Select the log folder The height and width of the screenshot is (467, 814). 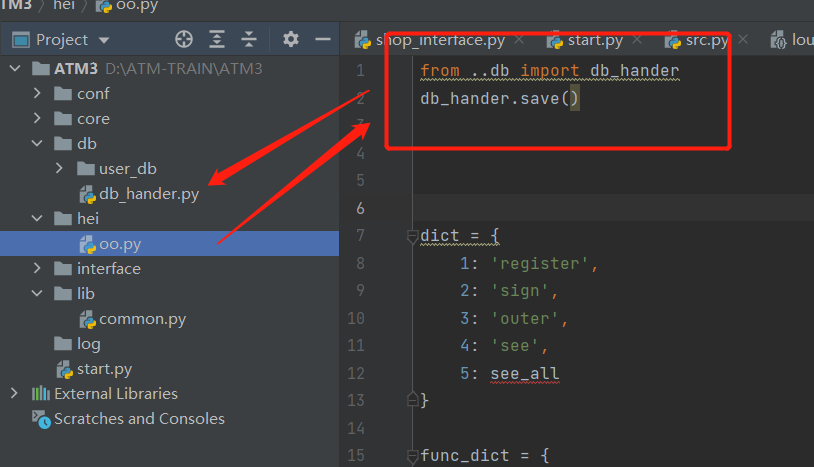pos(89,344)
